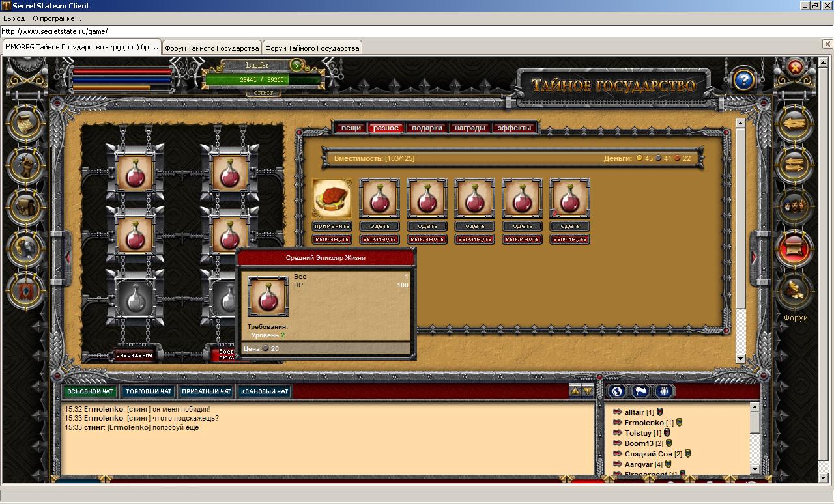Open the Форум gold coins icon

[794, 290]
